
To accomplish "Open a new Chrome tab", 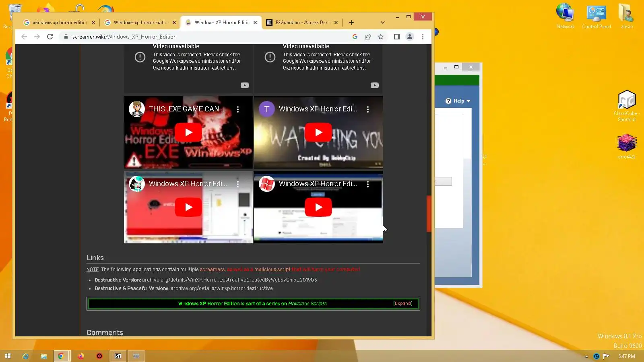I will [x=351, y=23].
